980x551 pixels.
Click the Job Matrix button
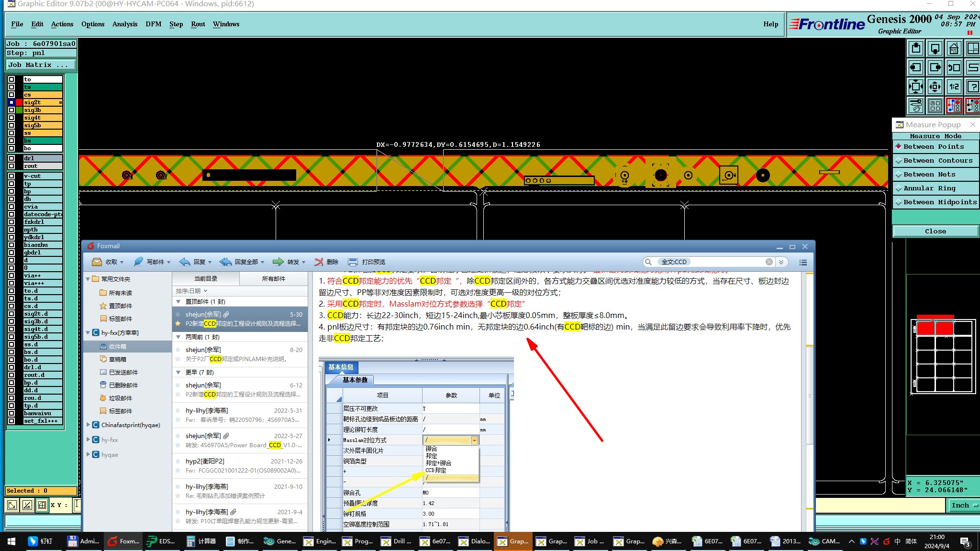tap(41, 65)
